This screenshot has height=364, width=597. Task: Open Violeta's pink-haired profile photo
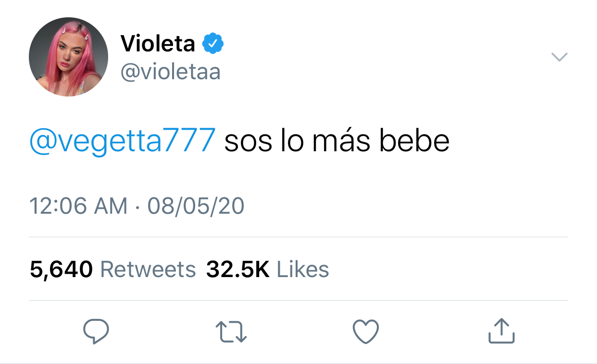68,57
